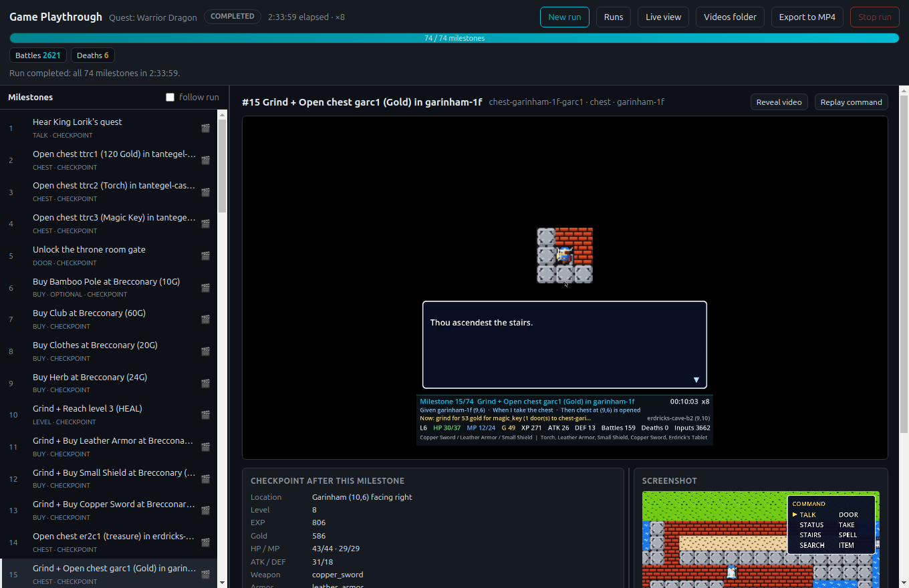Select milestone title "Buy Herb at Brecconary (24G)"
909x588 pixels.
click(x=90, y=378)
